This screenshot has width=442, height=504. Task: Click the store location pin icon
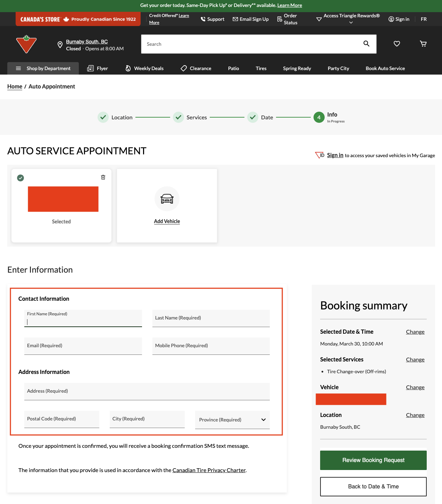coord(60,45)
